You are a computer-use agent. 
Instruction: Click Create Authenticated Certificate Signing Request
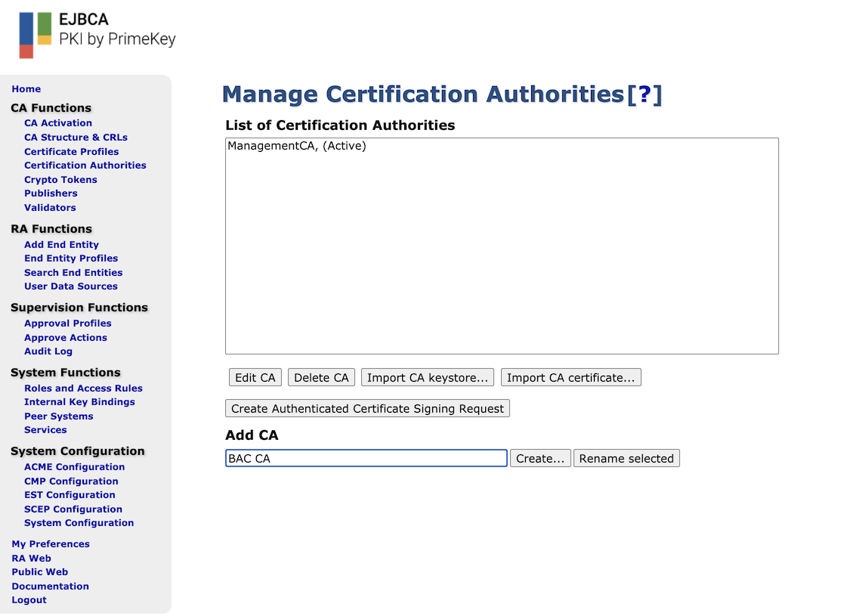[x=367, y=409]
